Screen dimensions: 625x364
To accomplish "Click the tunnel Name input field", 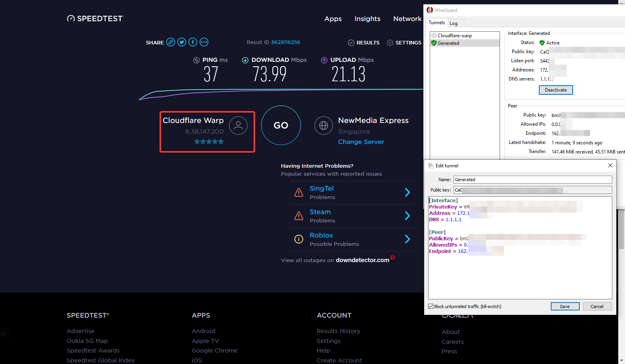I will click(533, 180).
